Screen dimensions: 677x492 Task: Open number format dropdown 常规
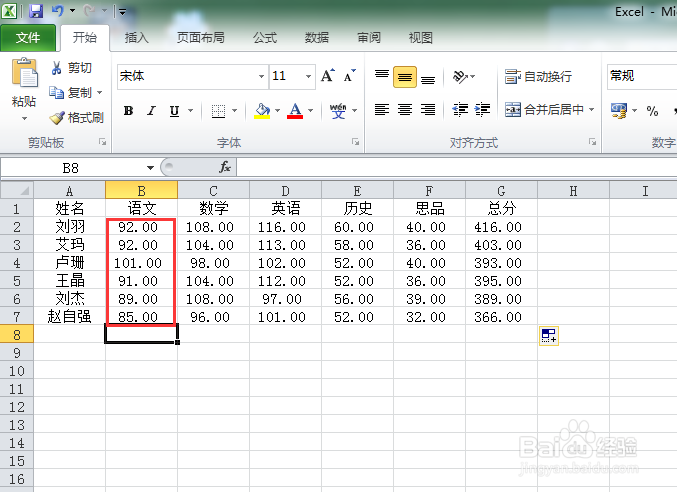click(642, 76)
